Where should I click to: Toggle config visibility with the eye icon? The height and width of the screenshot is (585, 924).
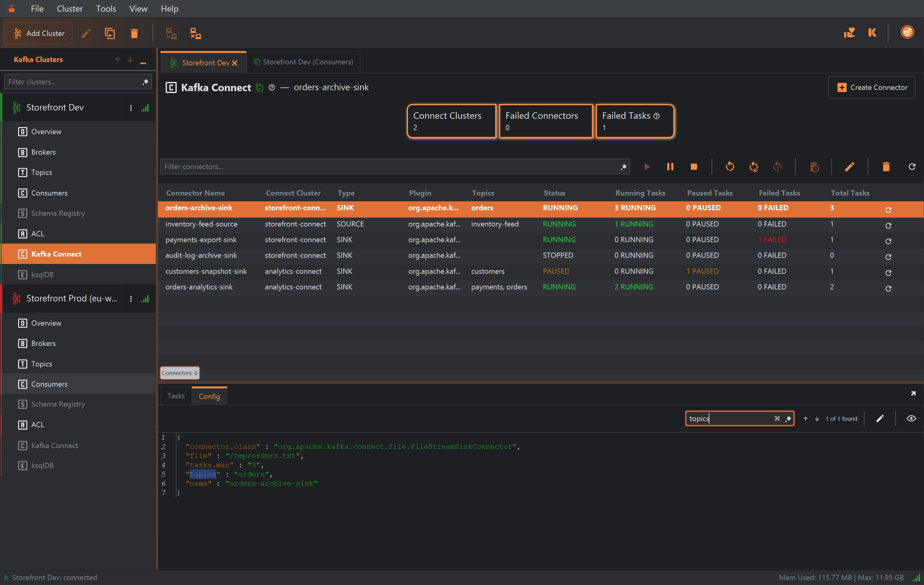911,418
